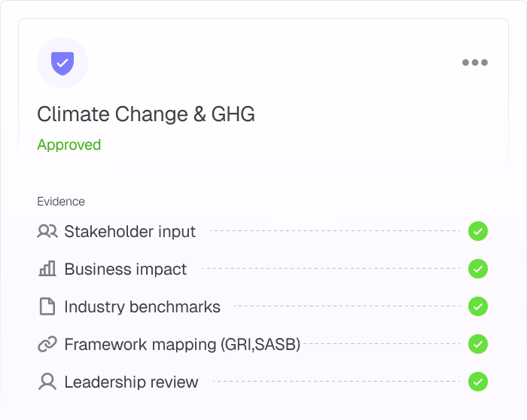Viewport: 527px width, 420px height.
Task: Toggle the Stakeholder input green checkmark
Action: pos(478,232)
